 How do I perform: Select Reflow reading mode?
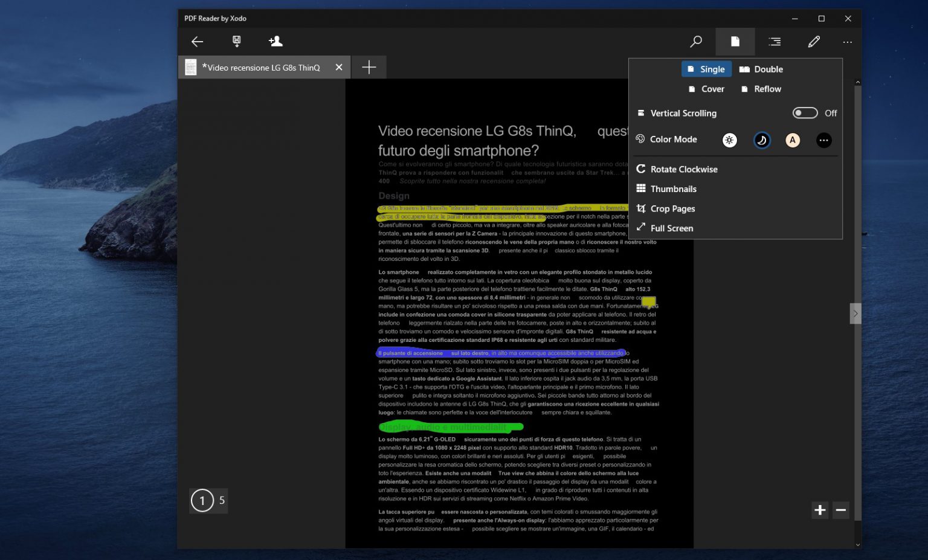[761, 89]
